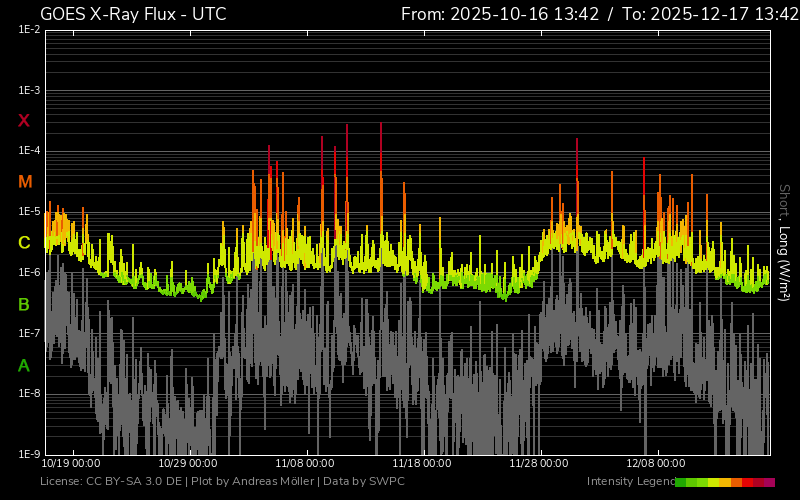This screenshot has width=800, height=500.
Task: Click the orange M flare class label
Action: [x=25, y=182]
